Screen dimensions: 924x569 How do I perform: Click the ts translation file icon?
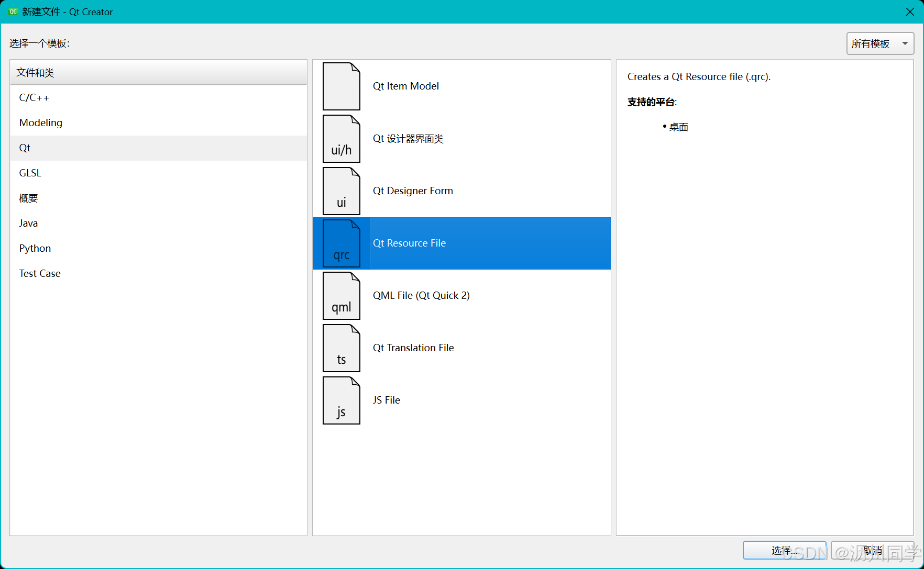(x=342, y=348)
